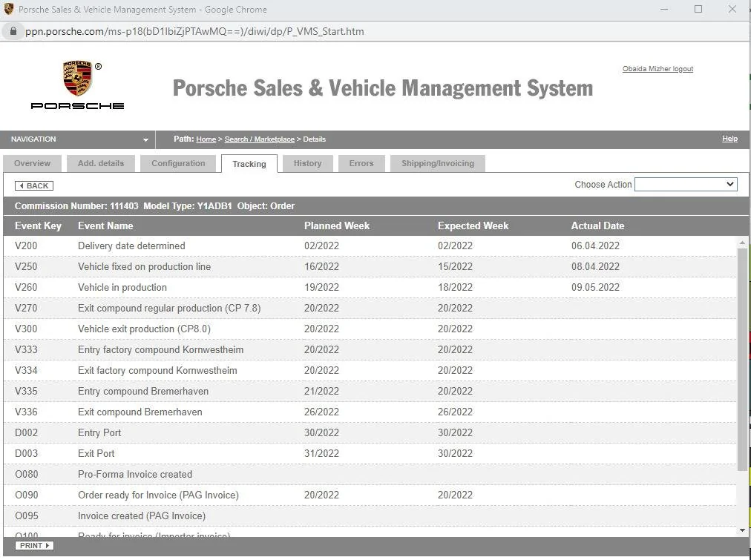Screen dimensions: 751x560
Task: Click 'Vehicle in production' event name
Action: pos(122,288)
